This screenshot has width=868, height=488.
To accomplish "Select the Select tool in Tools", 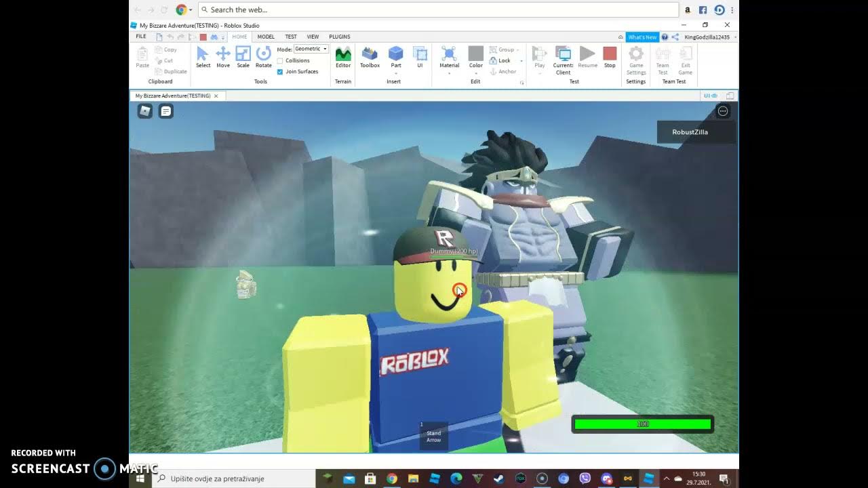I will click(x=203, y=57).
